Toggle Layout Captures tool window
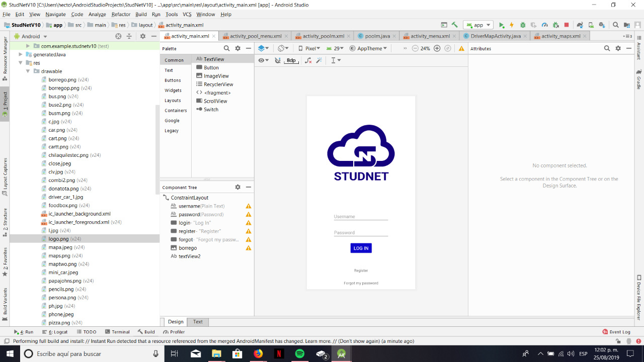This screenshot has height=362, width=644. pos(5,177)
